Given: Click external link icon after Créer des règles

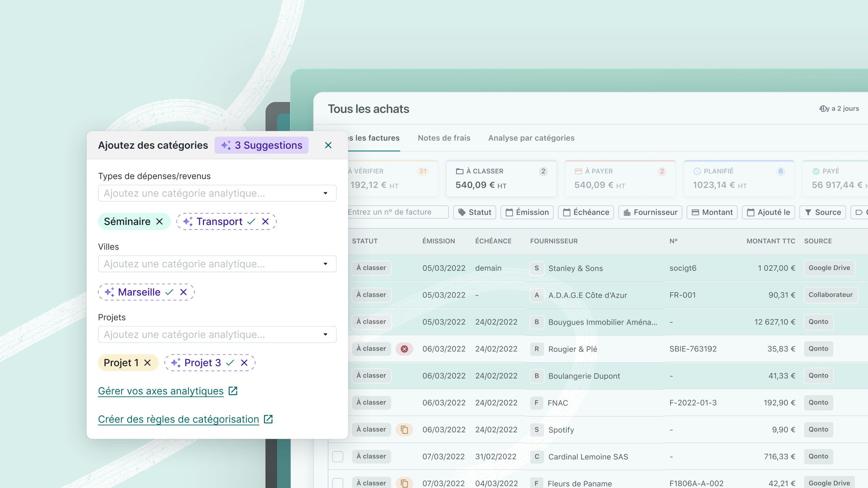Looking at the screenshot, I should (268, 419).
